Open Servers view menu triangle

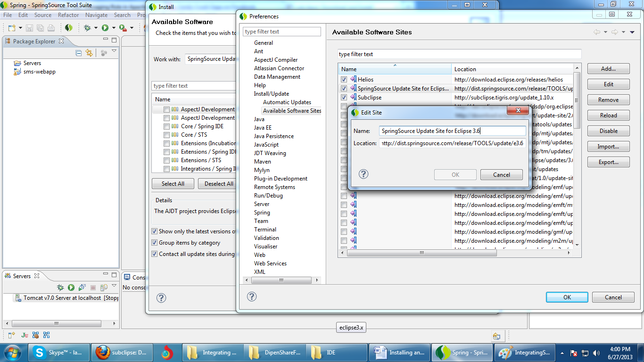click(114, 286)
